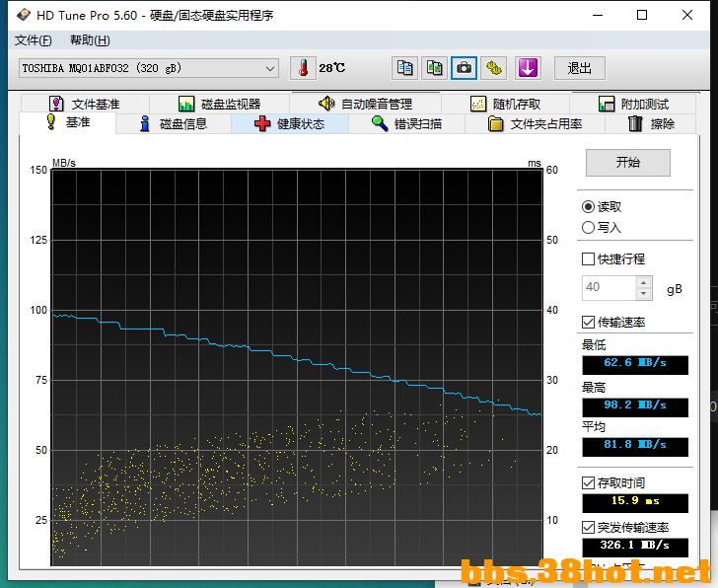718x588 pixels.
Task: Open the 文件(F) menu
Action: pos(33,40)
